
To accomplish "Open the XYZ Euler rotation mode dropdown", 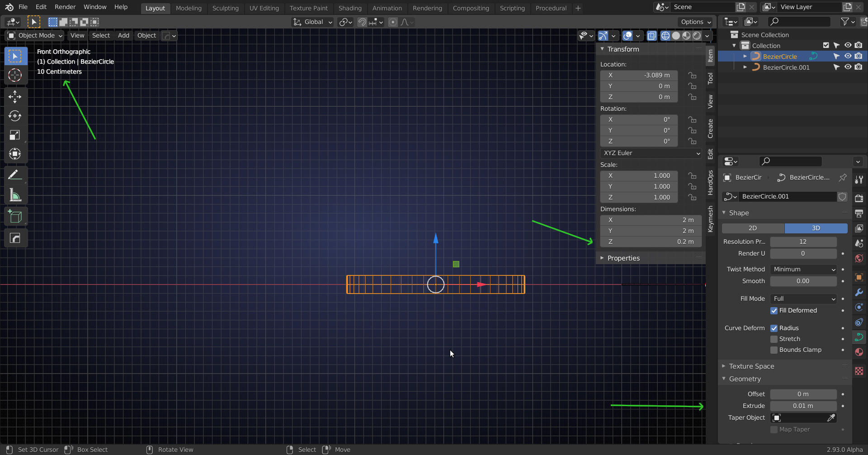I will (651, 153).
